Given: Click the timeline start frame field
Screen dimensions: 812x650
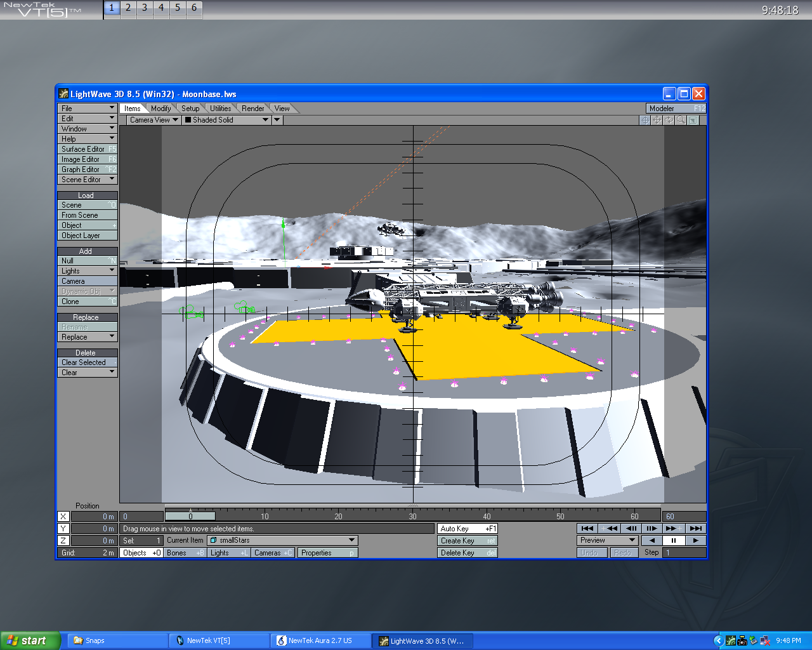Looking at the screenshot, I should [141, 516].
